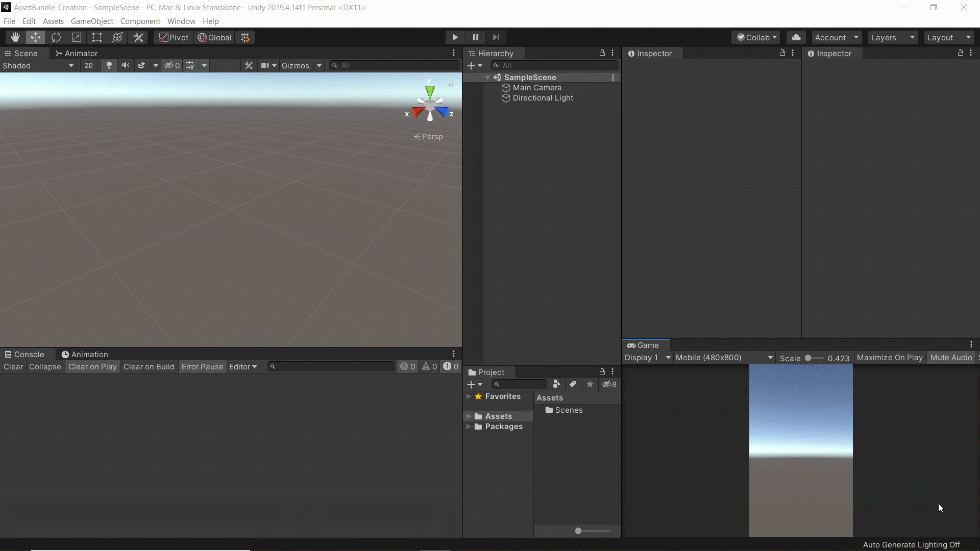
Task: Select the Rotate tool icon
Action: [57, 38]
